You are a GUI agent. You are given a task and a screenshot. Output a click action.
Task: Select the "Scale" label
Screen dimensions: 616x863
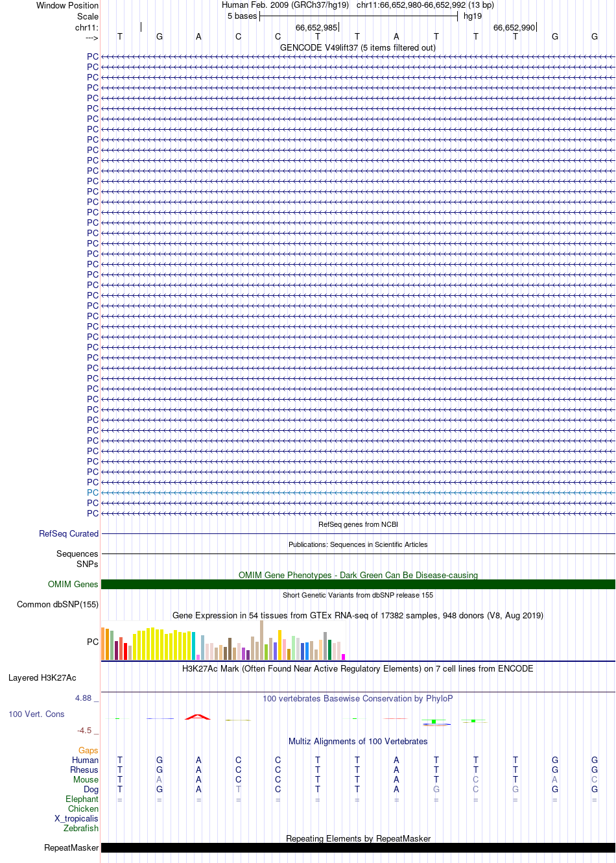click(88, 16)
